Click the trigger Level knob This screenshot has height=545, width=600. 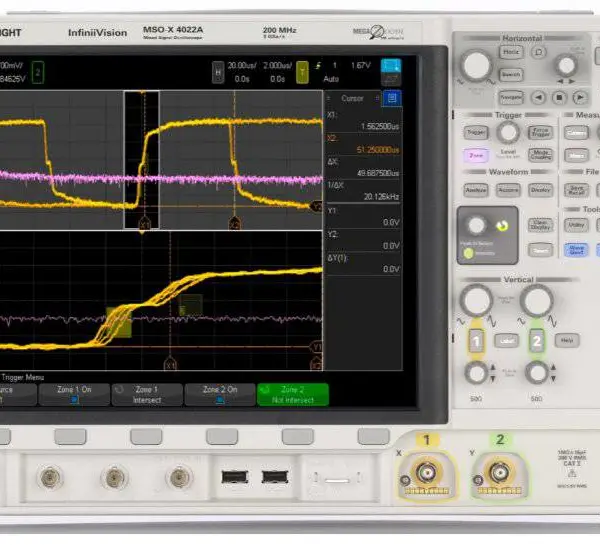(508, 132)
